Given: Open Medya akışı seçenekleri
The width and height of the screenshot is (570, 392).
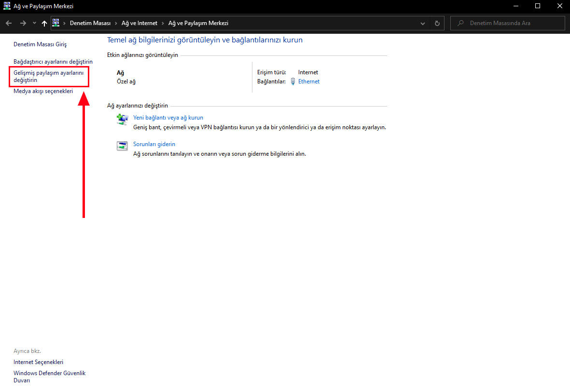Looking at the screenshot, I should [x=43, y=91].
